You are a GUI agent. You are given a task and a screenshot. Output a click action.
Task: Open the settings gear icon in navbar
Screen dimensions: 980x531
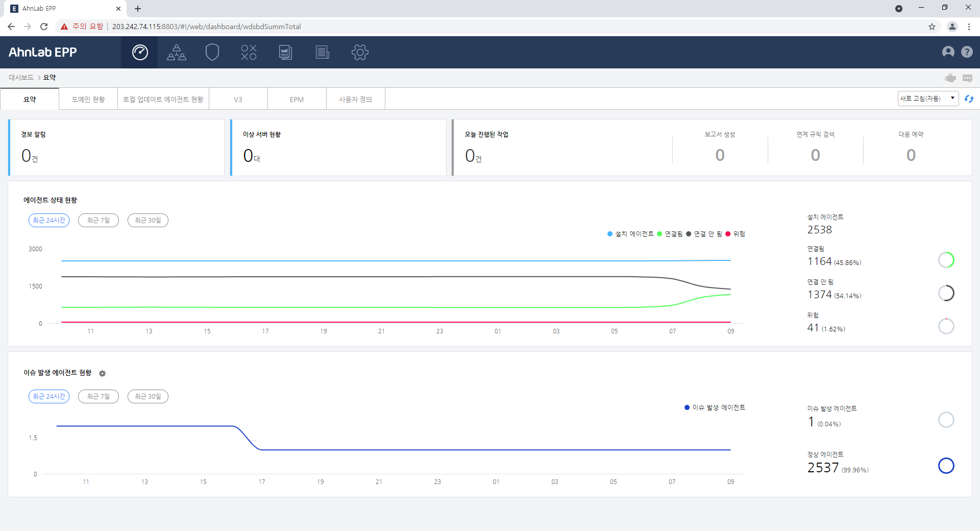pyautogui.click(x=360, y=52)
